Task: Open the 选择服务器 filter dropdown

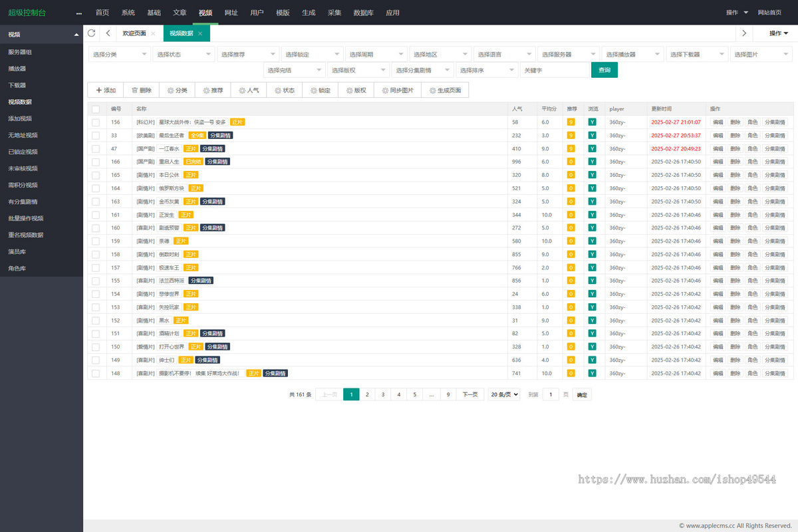Action: coord(569,55)
